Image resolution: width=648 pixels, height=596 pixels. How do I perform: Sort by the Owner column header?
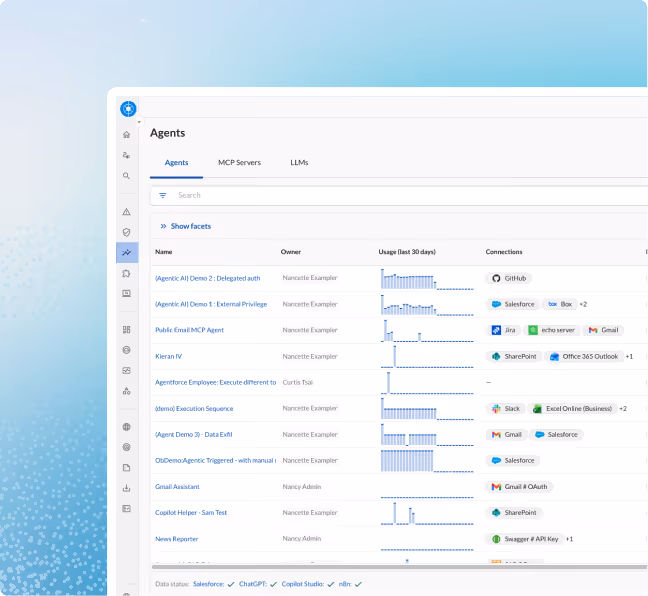(291, 252)
